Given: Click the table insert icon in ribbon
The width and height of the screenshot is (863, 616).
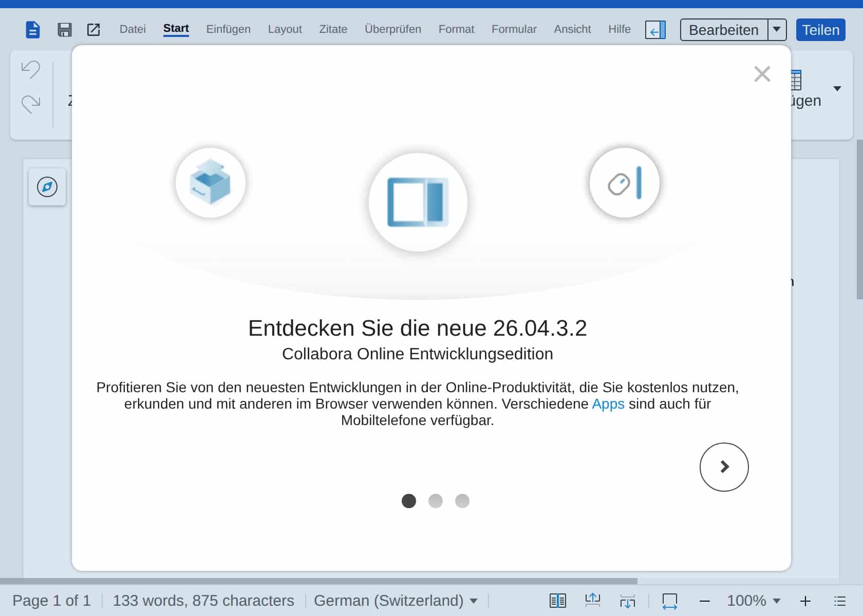Looking at the screenshot, I should 796,80.
